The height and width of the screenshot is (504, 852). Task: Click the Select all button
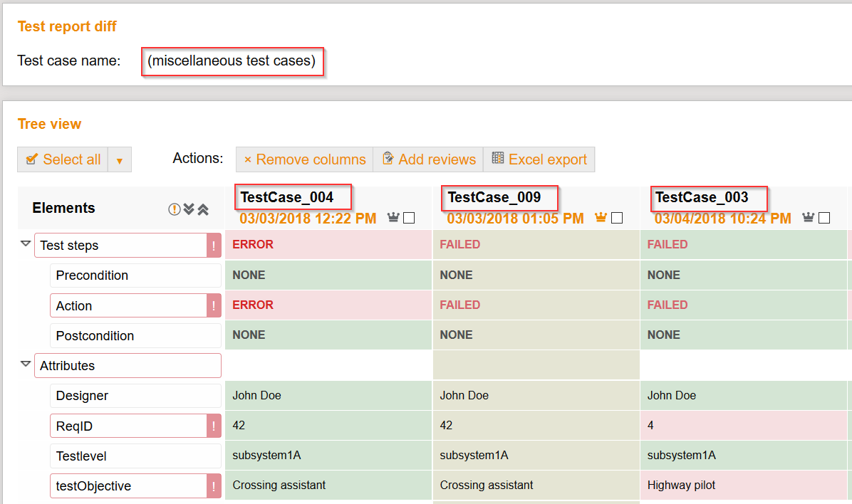point(62,159)
